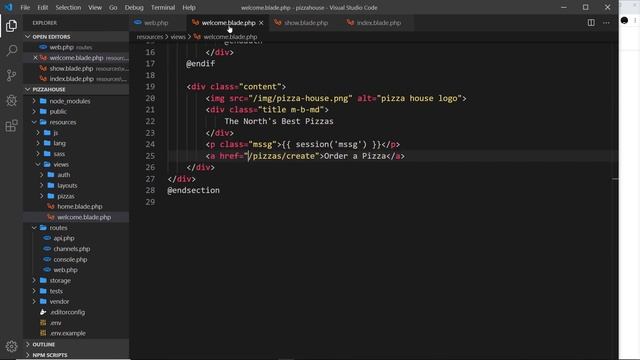Open the Source Control view icon
Screen dimensions: 640x360
point(11,76)
